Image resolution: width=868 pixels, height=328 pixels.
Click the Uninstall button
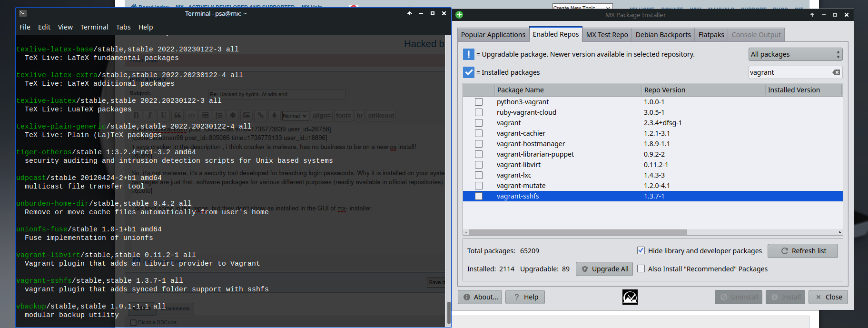point(739,297)
